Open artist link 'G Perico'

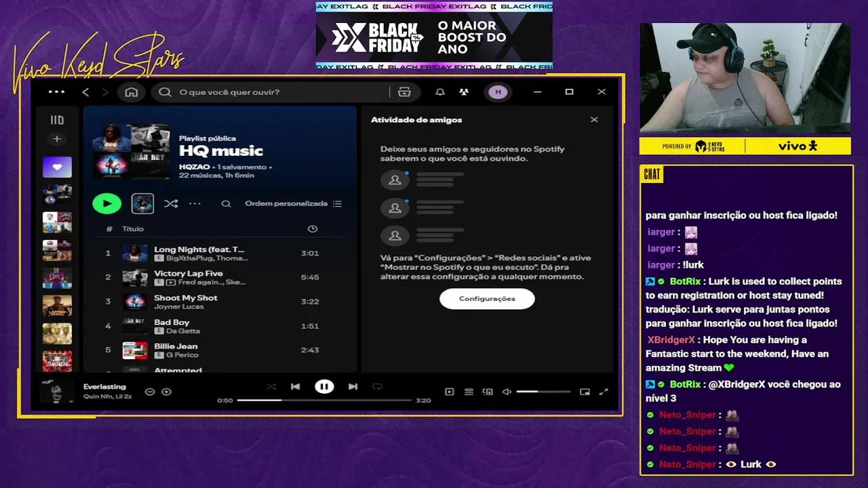(x=182, y=355)
